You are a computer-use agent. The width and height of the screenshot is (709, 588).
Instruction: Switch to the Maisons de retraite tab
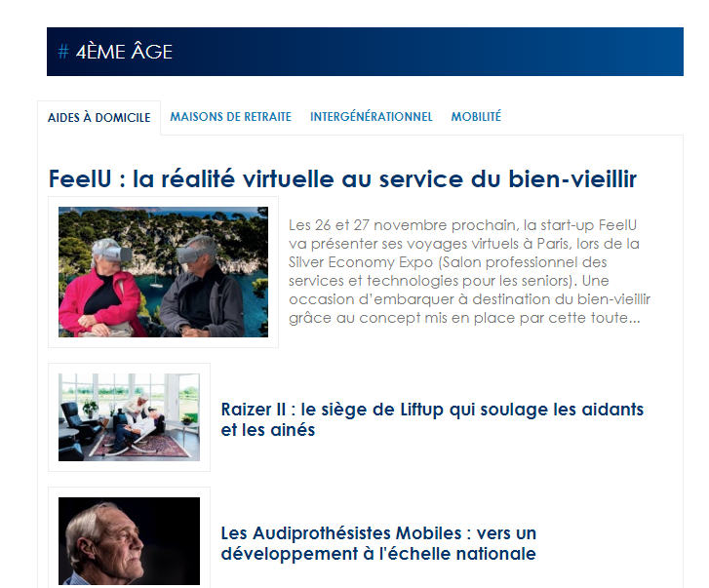coord(230,117)
